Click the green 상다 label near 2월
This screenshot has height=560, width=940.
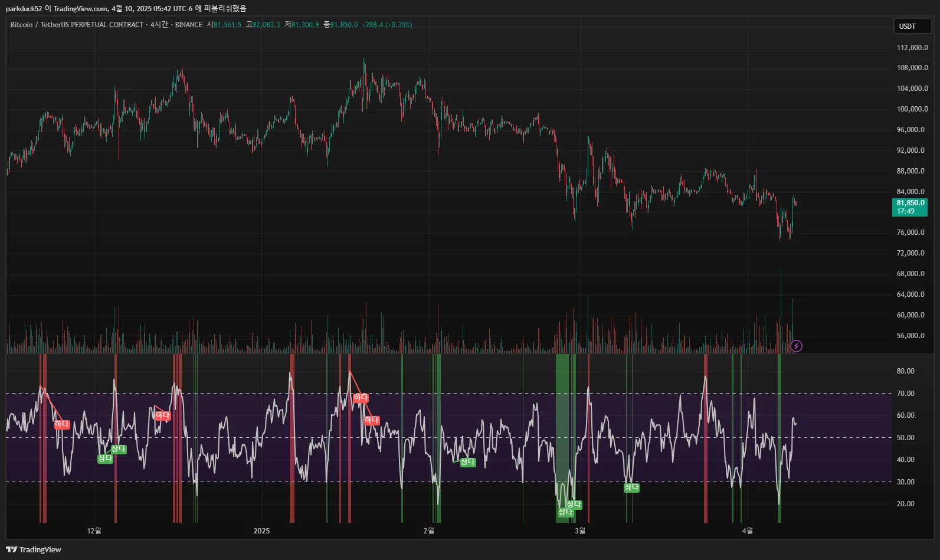click(x=467, y=462)
